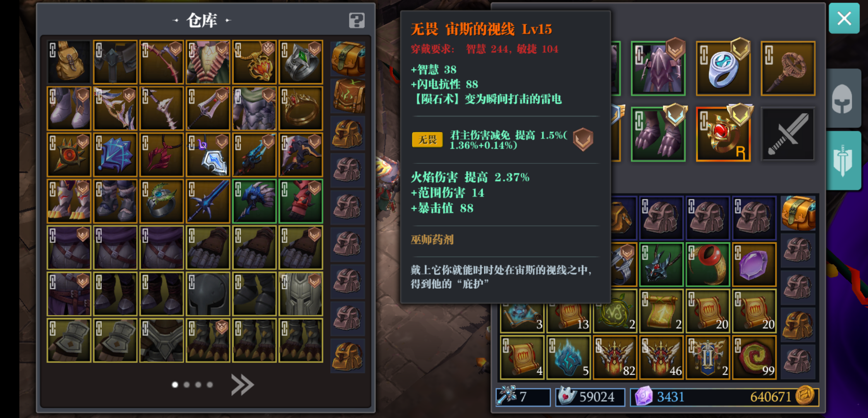Select the first warehouse page dot
Screen dimensions: 868x418
click(175, 385)
